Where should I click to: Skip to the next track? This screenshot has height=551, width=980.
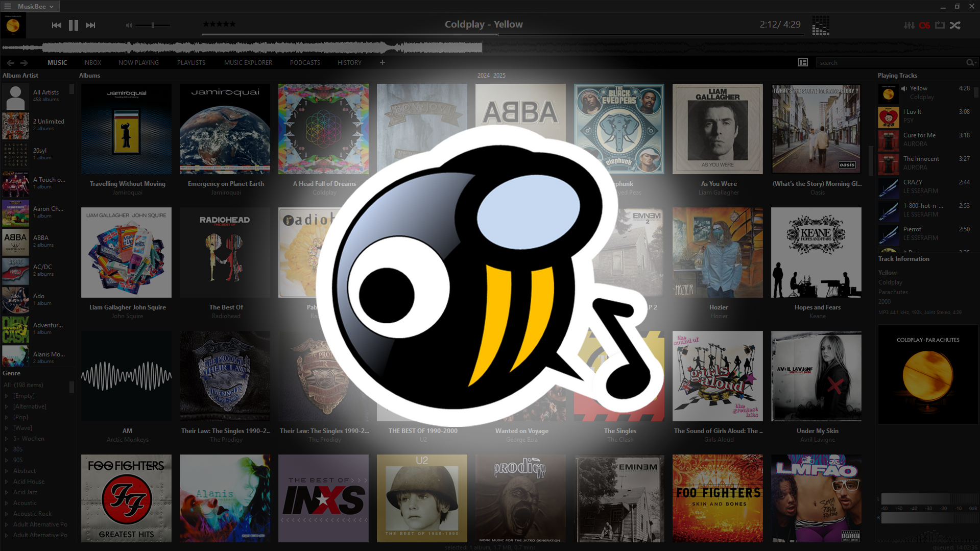click(90, 25)
